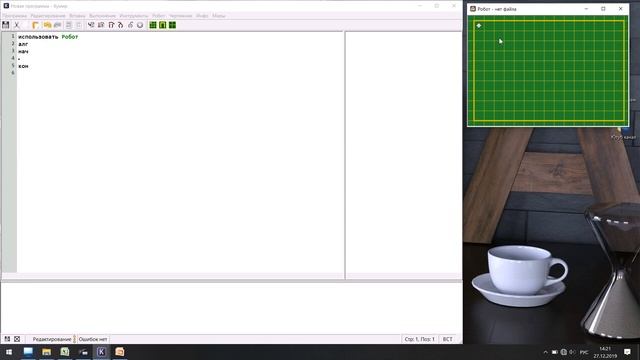This screenshot has width=640, height=360.
Task: Click the first green Robot field toolbar icon
Action: [x=153, y=25]
